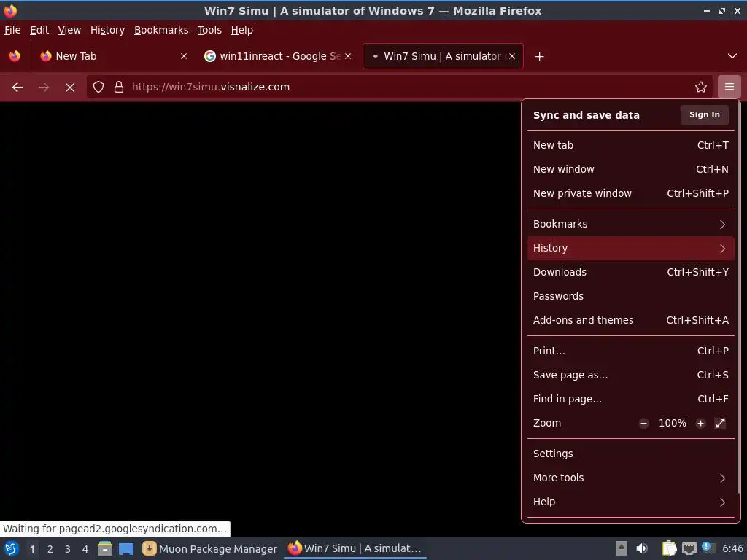Image resolution: width=747 pixels, height=560 pixels.
Task: Close the New Tab tab
Action: pos(184,56)
